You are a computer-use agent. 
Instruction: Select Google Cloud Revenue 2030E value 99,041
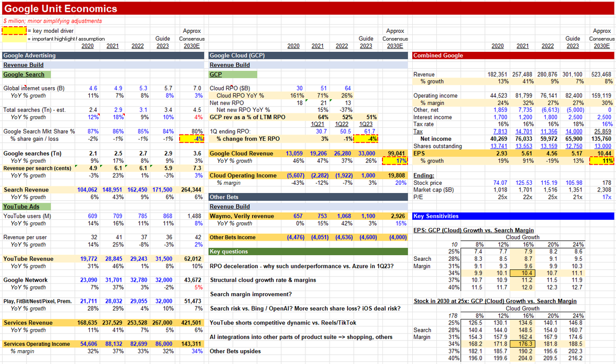click(x=397, y=153)
